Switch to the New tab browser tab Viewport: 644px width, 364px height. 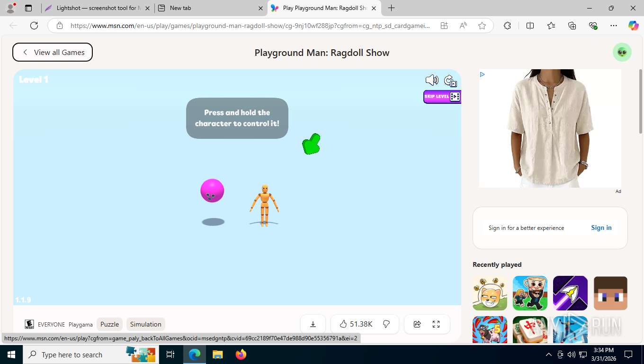tap(211, 8)
